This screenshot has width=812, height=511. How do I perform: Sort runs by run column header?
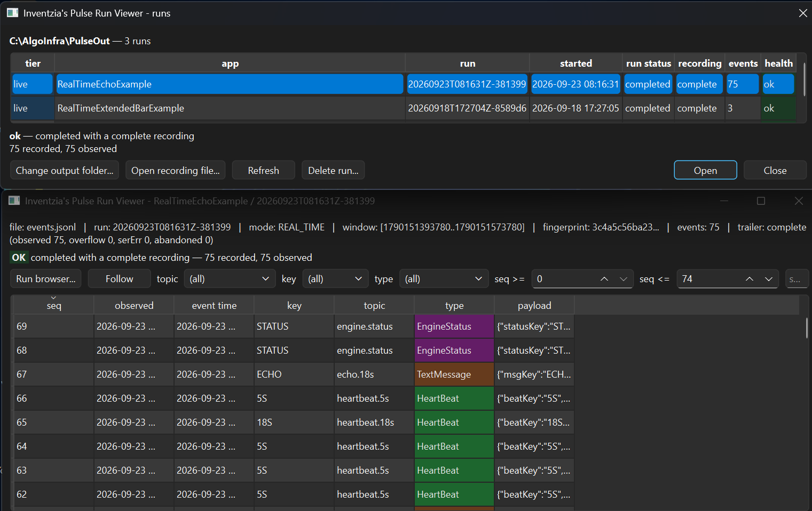coord(468,63)
